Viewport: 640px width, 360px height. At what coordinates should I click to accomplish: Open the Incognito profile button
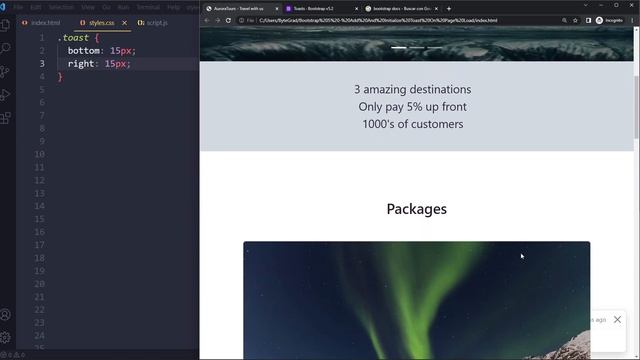(x=609, y=20)
